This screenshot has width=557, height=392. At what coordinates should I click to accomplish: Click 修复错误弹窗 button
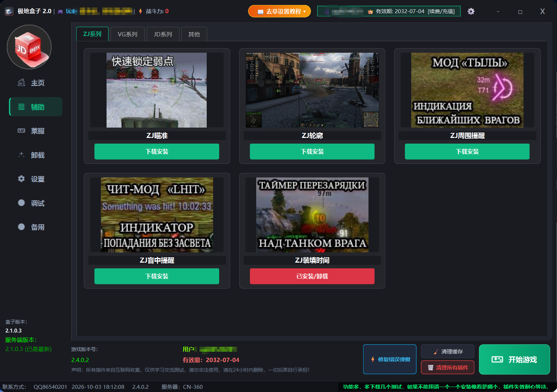tap(390, 359)
